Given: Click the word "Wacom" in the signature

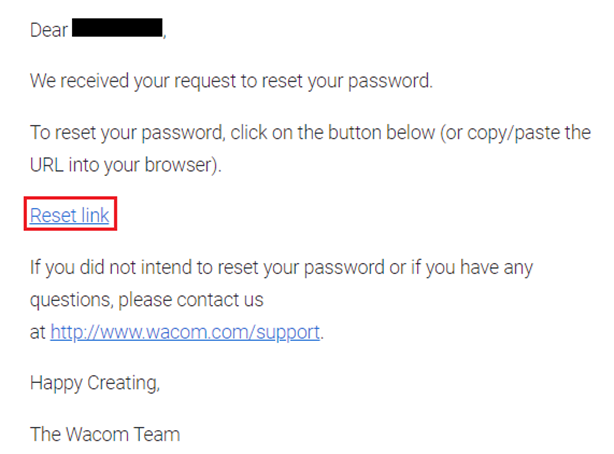Looking at the screenshot, I should pos(97,434).
